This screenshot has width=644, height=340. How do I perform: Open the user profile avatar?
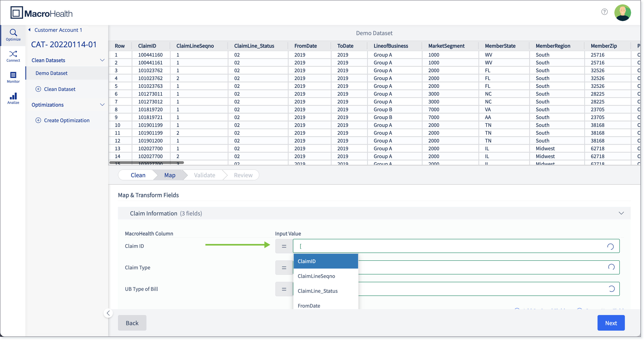point(623,12)
